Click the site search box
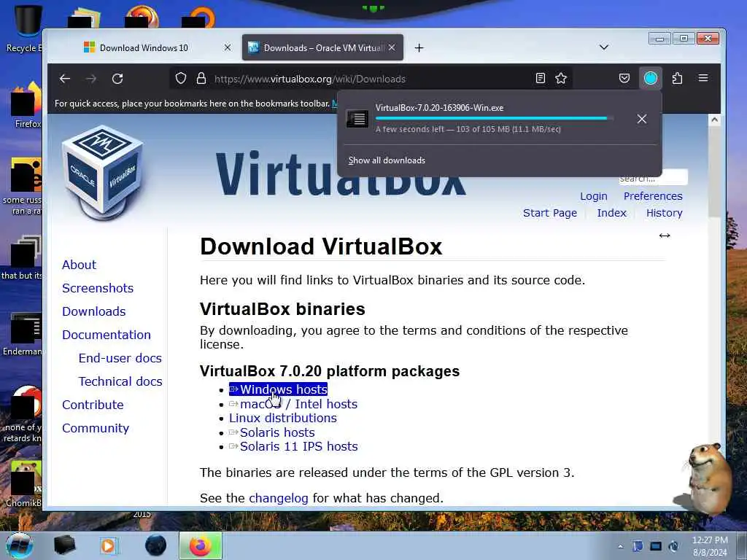Screen dimensions: 747x560 coord(653,178)
